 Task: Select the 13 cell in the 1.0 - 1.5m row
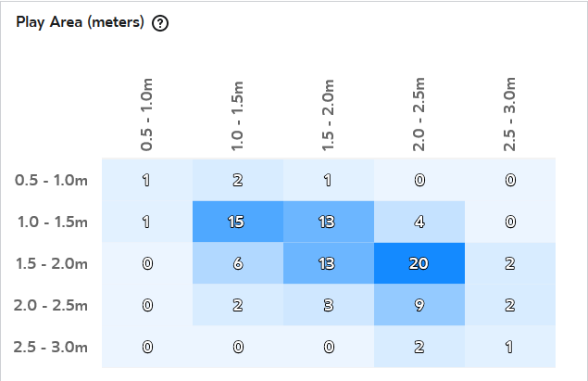pos(329,222)
